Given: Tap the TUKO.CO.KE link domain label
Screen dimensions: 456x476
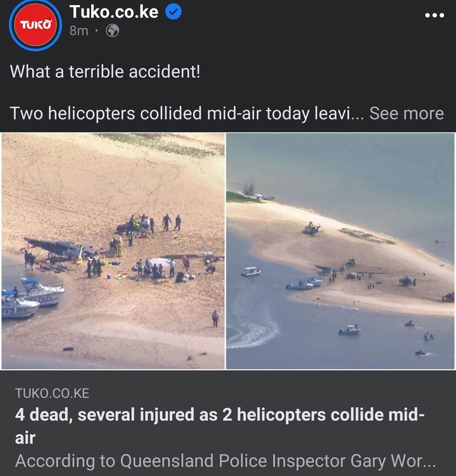Looking at the screenshot, I should 53,394.
